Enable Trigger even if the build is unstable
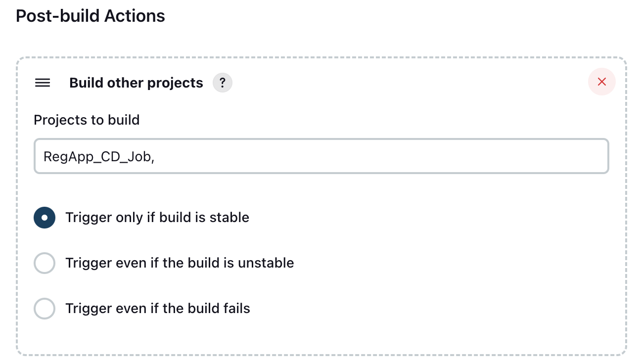This screenshot has height=364, width=640. (x=44, y=263)
